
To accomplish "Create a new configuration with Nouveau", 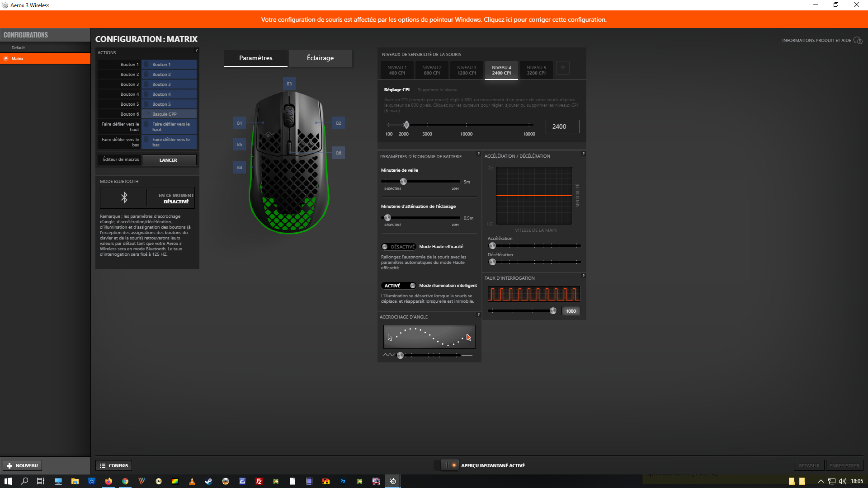I will coord(23,465).
